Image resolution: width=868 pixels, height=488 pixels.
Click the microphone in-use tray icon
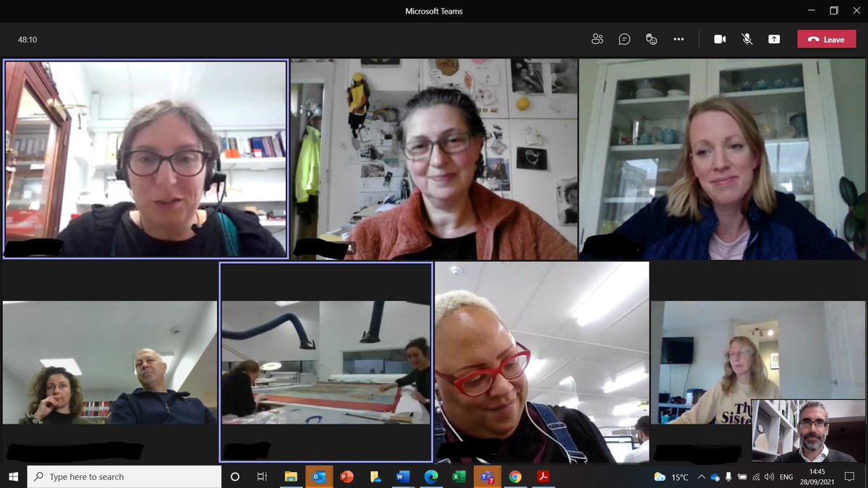point(728,476)
